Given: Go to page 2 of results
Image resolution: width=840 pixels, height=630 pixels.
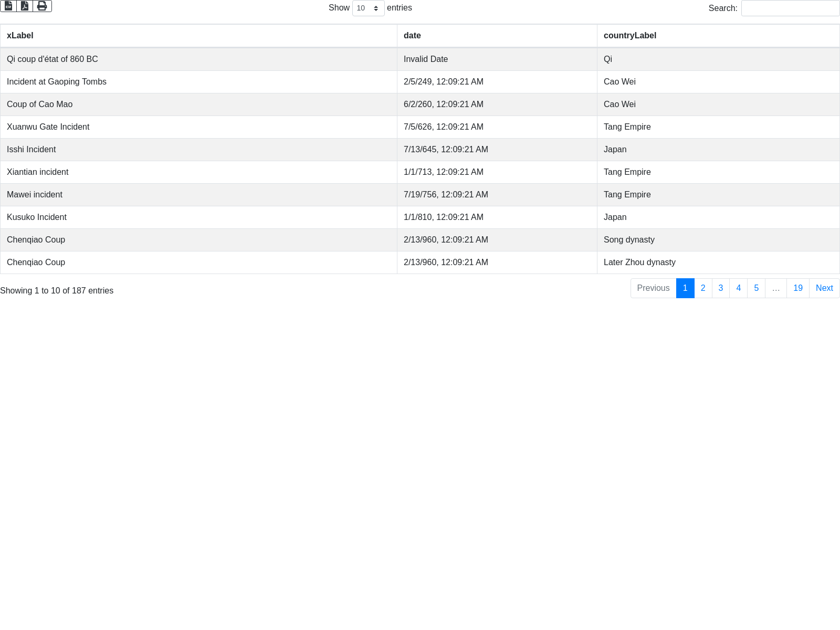Looking at the screenshot, I should point(703,288).
